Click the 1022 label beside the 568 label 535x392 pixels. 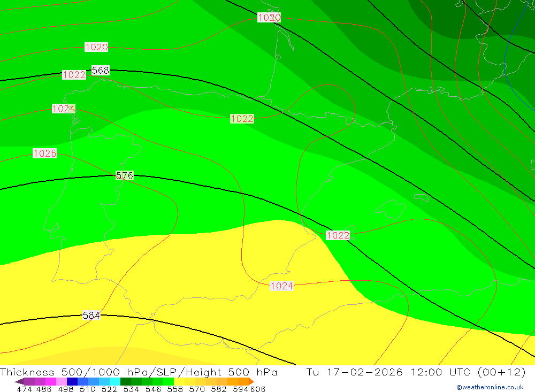click(74, 75)
